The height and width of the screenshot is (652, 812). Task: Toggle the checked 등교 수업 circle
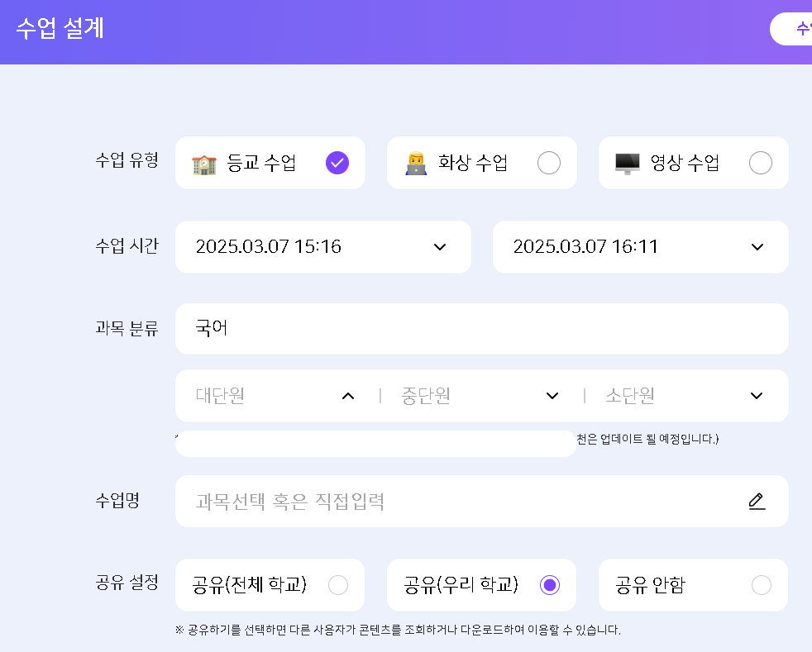tap(337, 163)
